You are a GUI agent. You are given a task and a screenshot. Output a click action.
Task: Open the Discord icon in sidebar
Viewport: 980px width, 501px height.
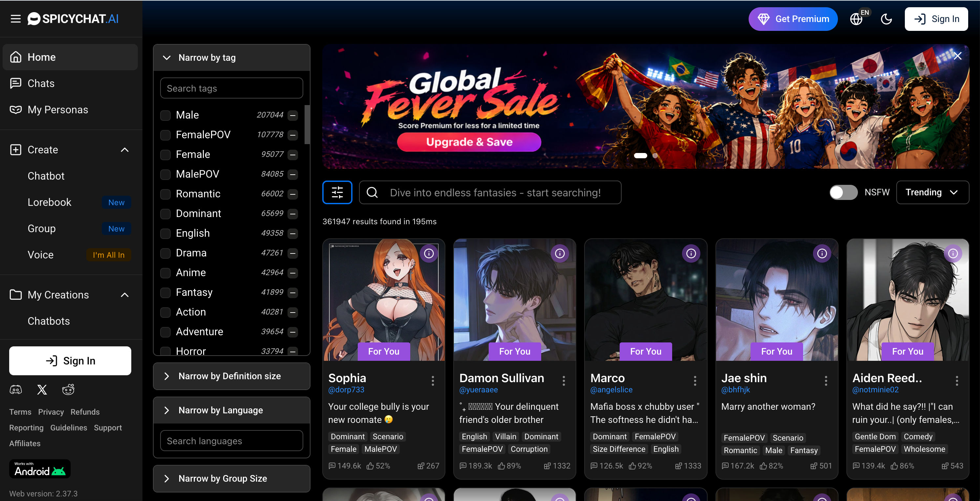click(x=16, y=389)
